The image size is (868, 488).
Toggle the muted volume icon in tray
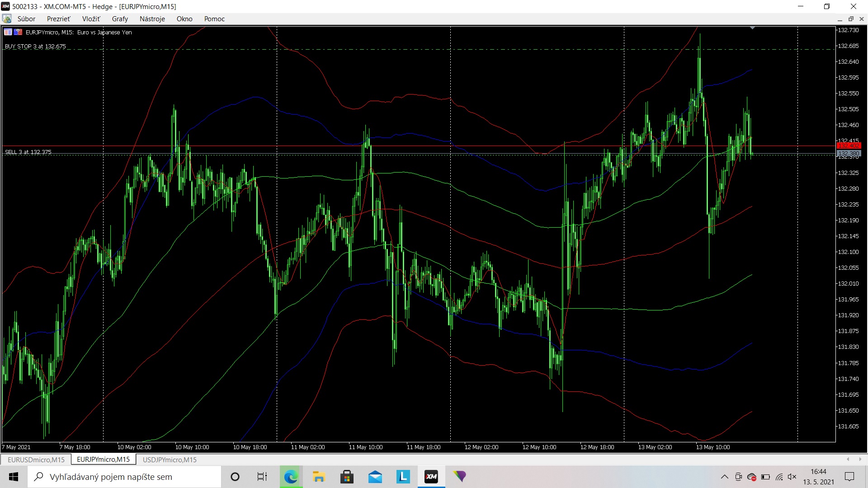(792, 477)
